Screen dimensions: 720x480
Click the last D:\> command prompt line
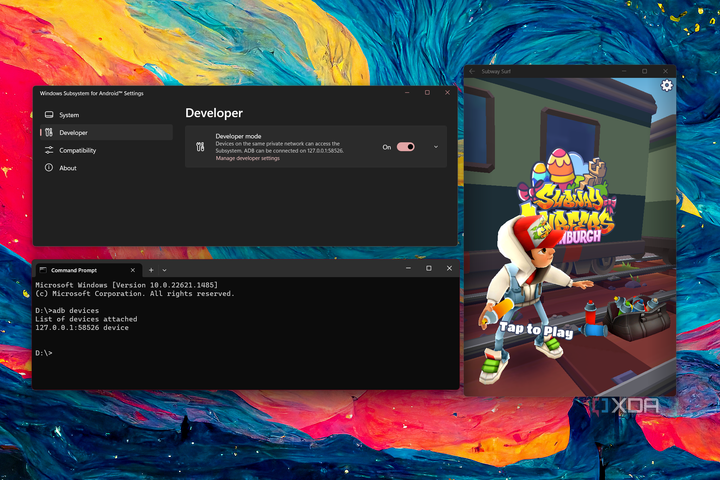[x=44, y=353]
